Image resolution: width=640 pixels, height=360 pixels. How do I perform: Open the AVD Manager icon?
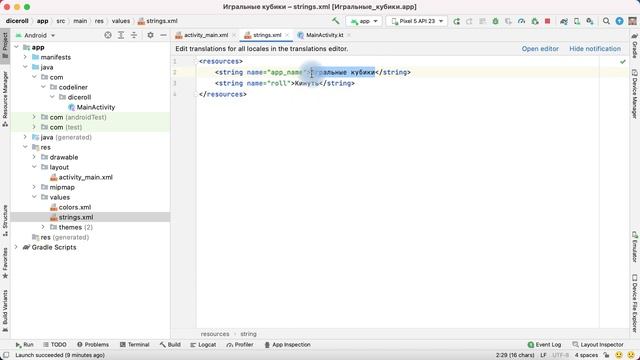point(577,21)
